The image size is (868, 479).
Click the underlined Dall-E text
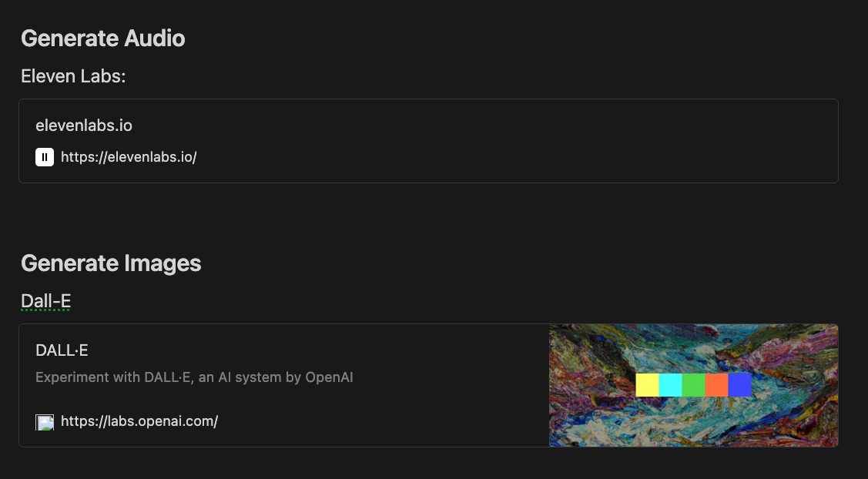click(x=46, y=301)
